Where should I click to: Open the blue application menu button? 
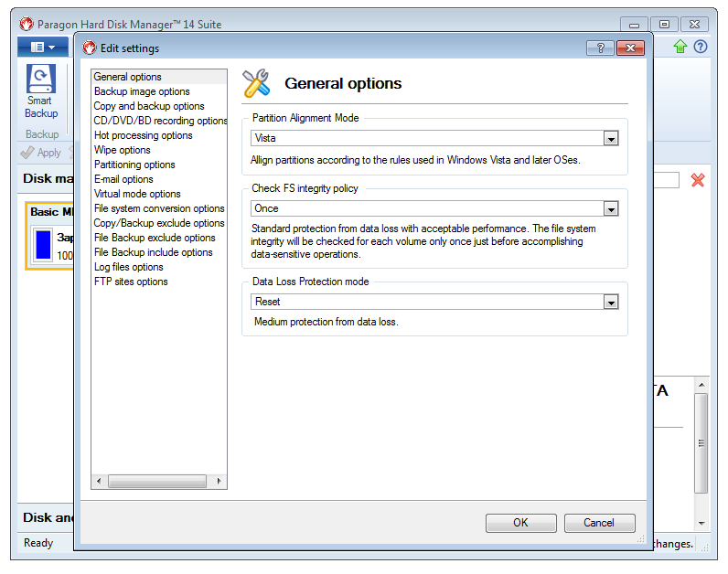coord(43,47)
